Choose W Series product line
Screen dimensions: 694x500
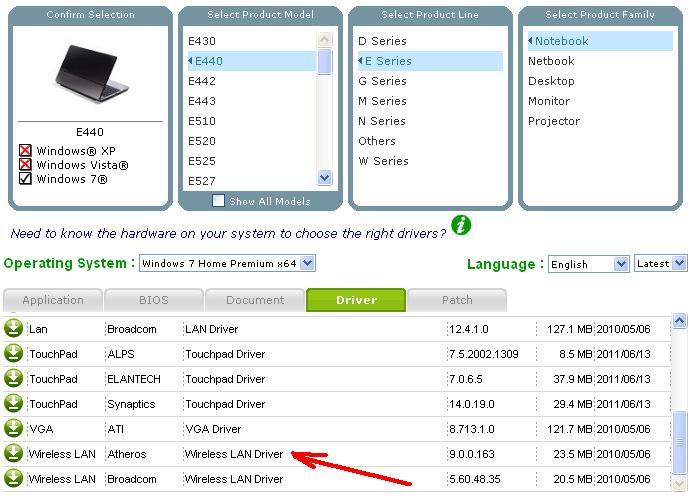click(383, 161)
